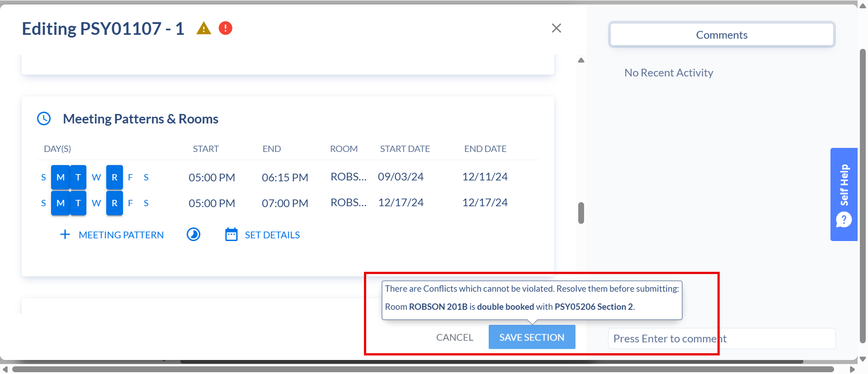Toggle Tuesday in the 12/17/24 meeting row

click(x=78, y=203)
